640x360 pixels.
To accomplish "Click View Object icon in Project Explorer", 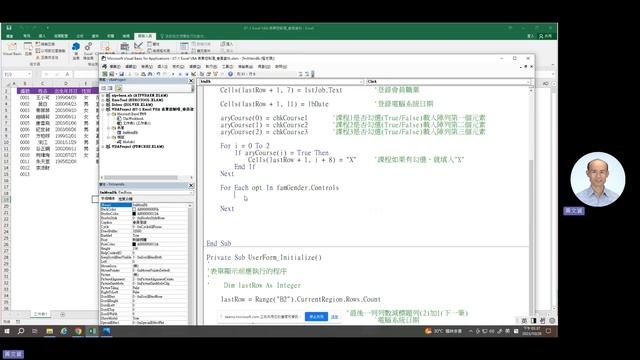I will [110, 88].
